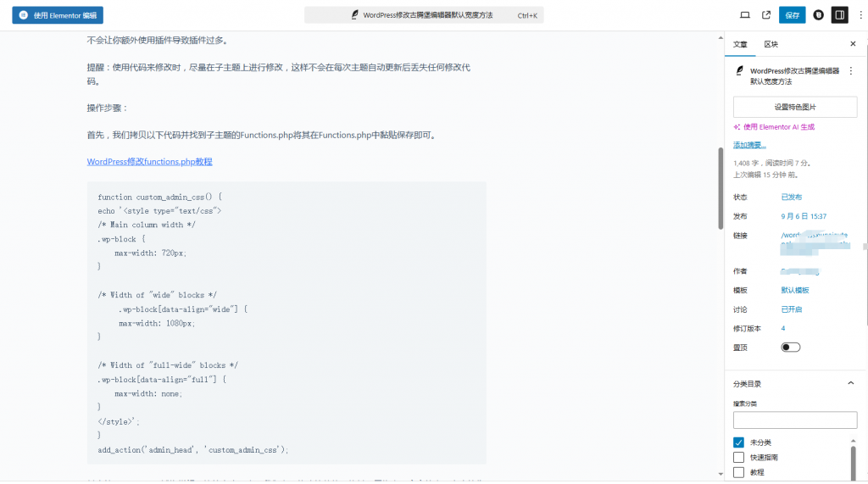Open post actions menu beside title

[x=851, y=71]
